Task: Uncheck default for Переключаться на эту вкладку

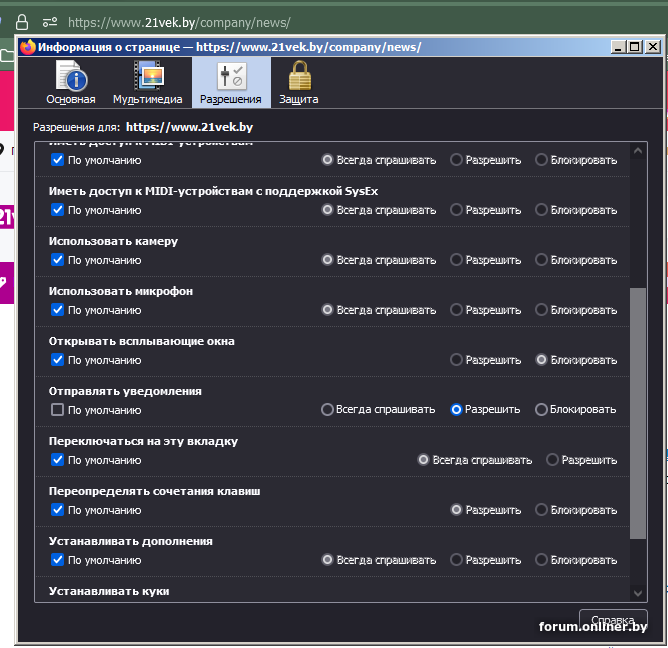Action: pyautogui.click(x=58, y=459)
